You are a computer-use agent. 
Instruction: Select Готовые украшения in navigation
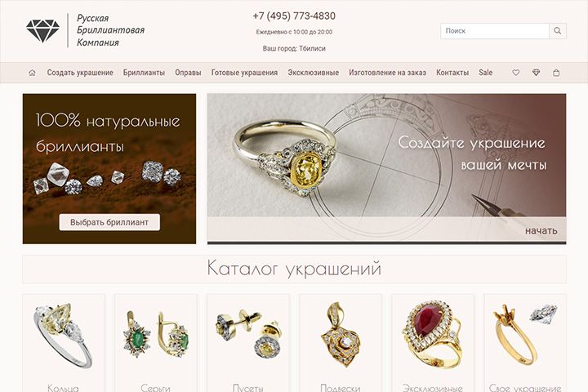pyautogui.click(x=244, y=73)
